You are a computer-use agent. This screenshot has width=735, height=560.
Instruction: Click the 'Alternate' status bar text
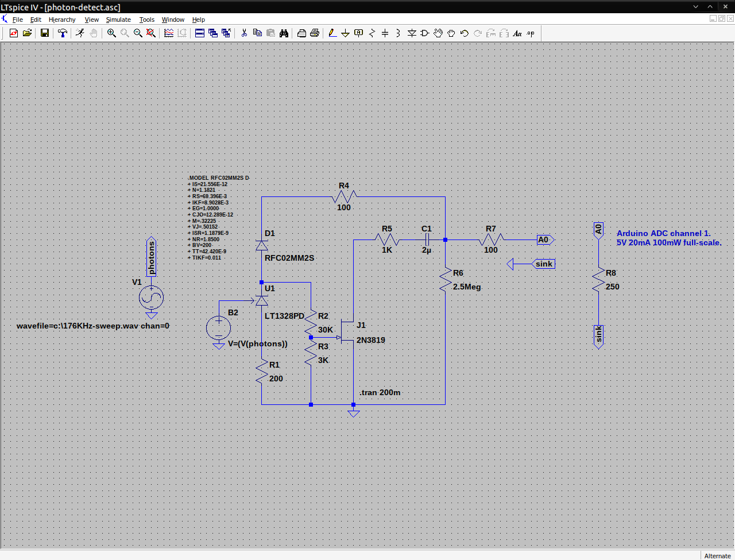(x=718, y=556)
